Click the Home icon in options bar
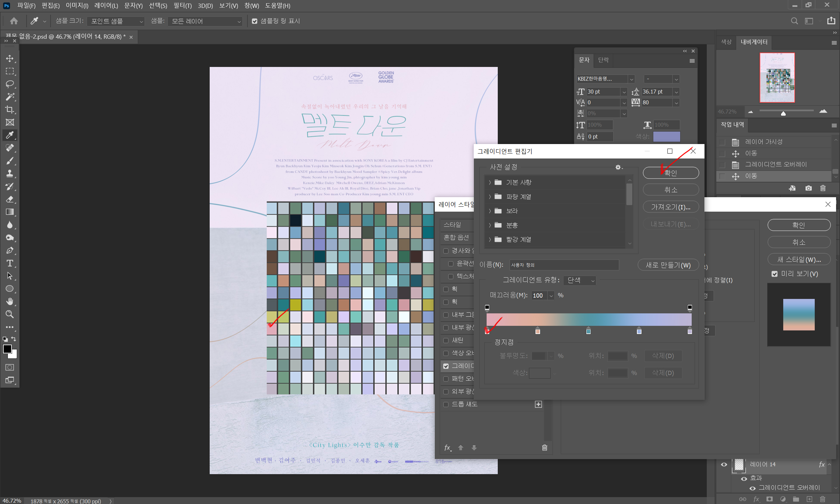This screenshot has height=504, width=840. 14,21
